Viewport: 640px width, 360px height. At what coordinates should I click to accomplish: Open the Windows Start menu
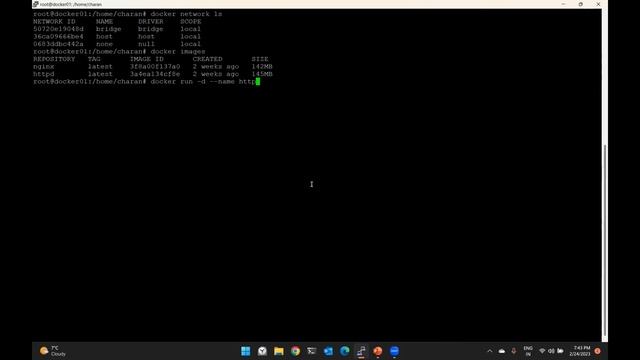[246, 351]
